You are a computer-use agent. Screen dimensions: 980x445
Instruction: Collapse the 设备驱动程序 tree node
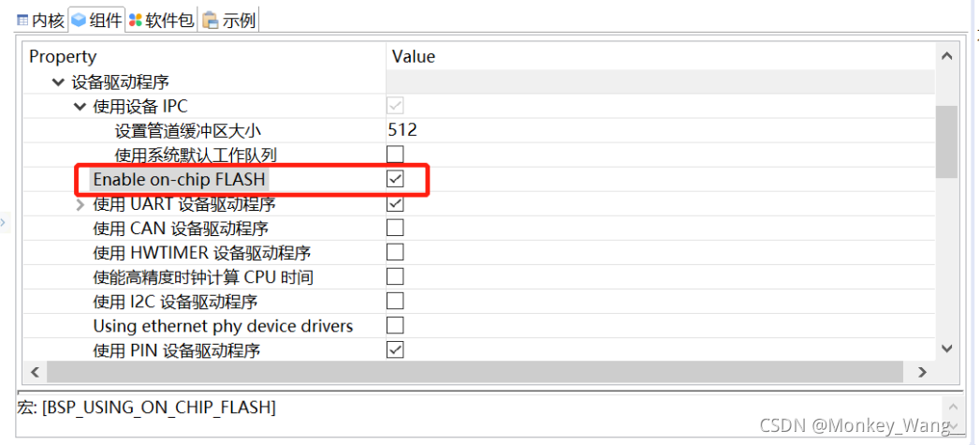(58, 82)
